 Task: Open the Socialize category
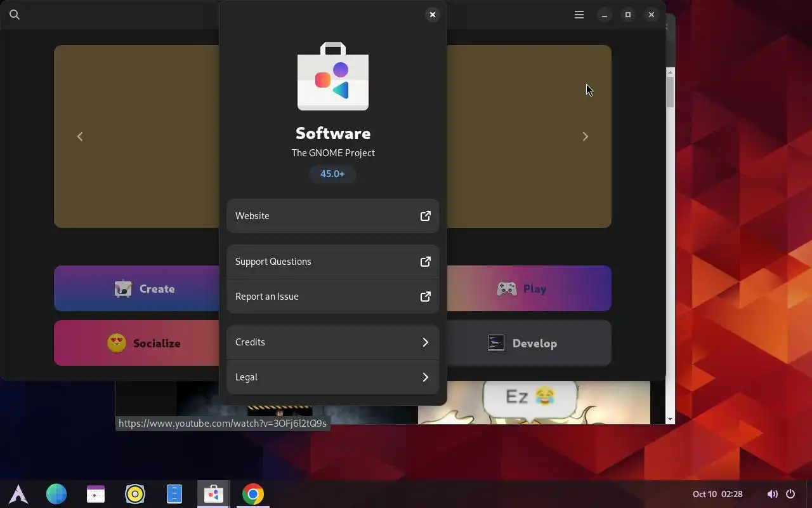click(136, 343)
